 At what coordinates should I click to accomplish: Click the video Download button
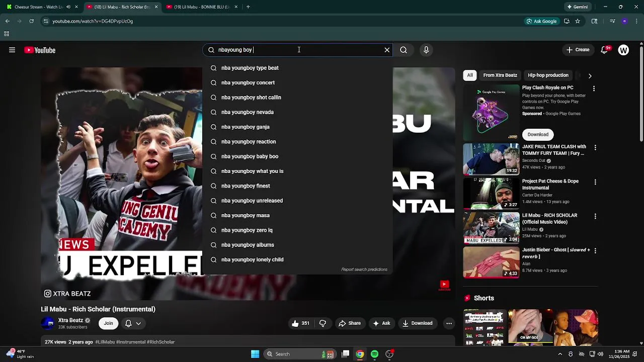click(x=418, y=323)
